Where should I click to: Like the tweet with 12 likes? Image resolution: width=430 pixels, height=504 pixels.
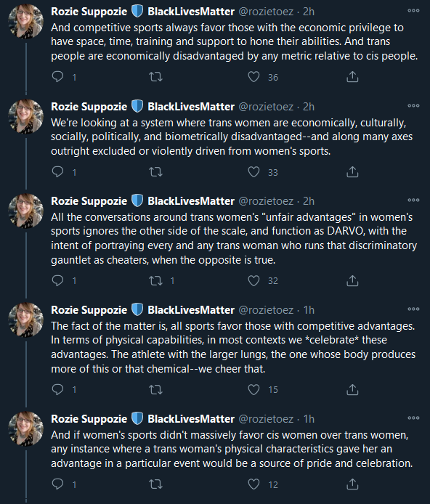[254, 484]
